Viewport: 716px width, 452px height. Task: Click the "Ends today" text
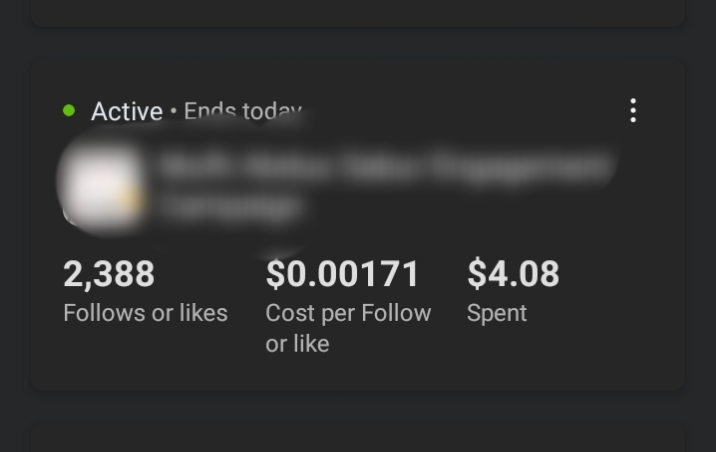241,111
